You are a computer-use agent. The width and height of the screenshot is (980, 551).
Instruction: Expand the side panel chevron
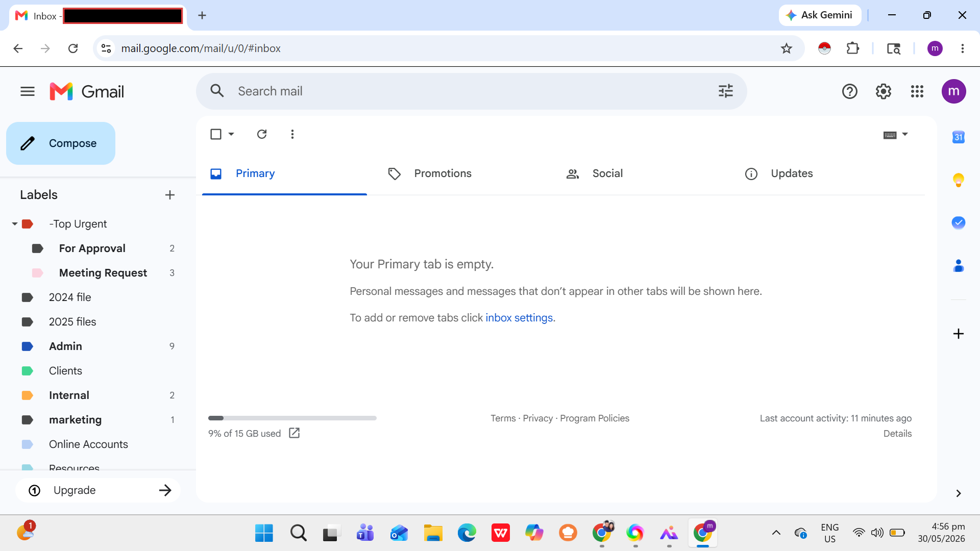[x=958, y=493]
